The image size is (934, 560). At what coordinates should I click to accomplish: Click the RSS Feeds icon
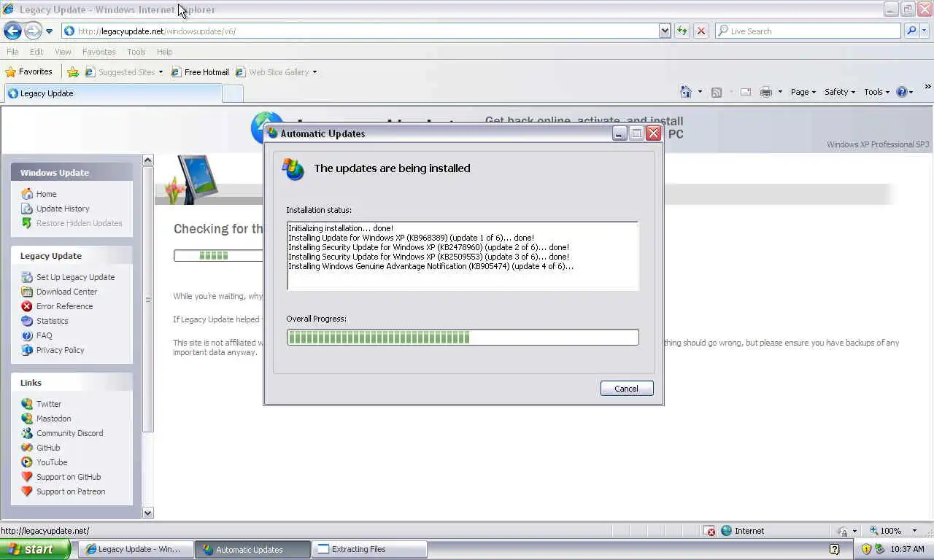click(717, 92)
